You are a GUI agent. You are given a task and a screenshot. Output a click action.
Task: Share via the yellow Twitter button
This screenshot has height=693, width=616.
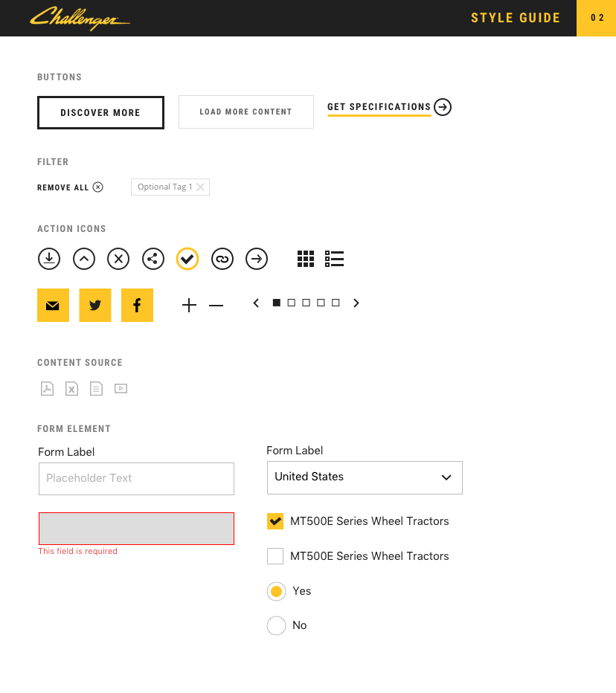coord(95,306)
